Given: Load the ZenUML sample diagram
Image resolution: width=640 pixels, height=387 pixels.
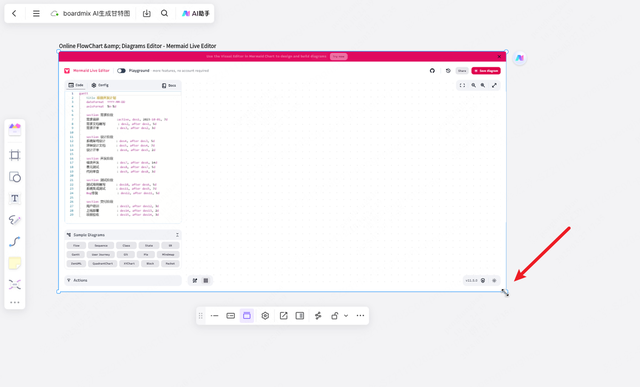Looking at the screenshot, I should tap(76, 263).
